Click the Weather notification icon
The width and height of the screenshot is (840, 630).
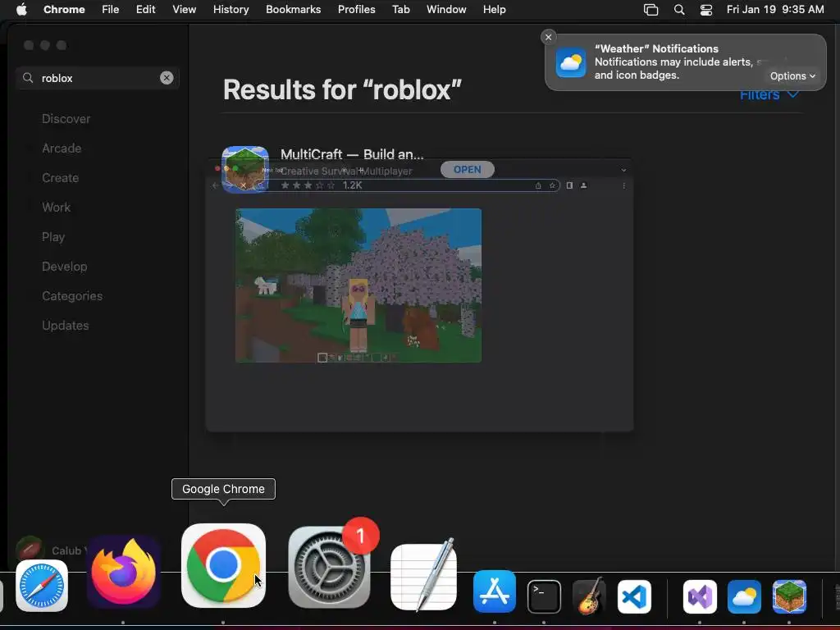click(x=571, y=62)
